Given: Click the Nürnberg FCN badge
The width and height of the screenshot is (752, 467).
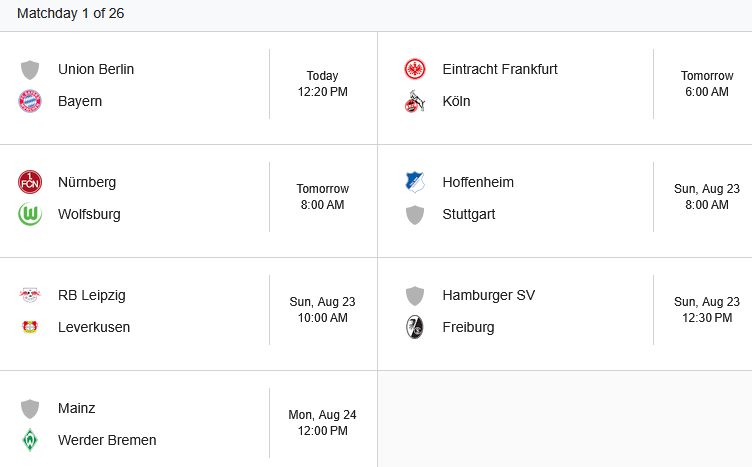Looking at the screenshot, I should [30, 182].
